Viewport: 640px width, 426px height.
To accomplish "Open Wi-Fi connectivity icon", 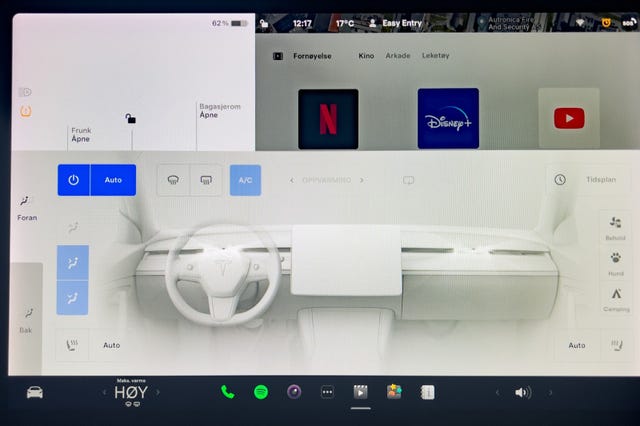I will tap(580, 23).
